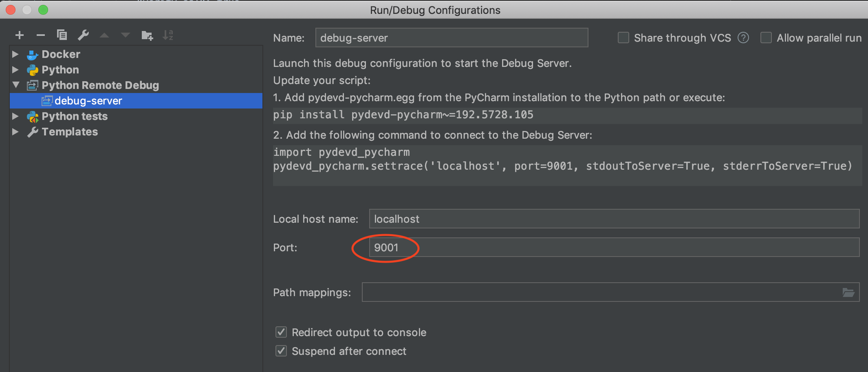868x372 pixels.
Task: Open the Share through VCS help question mark
Action: point(743,38)
